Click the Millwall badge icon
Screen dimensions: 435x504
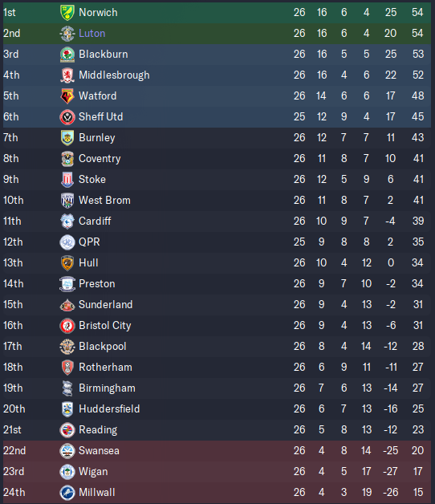click(x=67, y=493)
